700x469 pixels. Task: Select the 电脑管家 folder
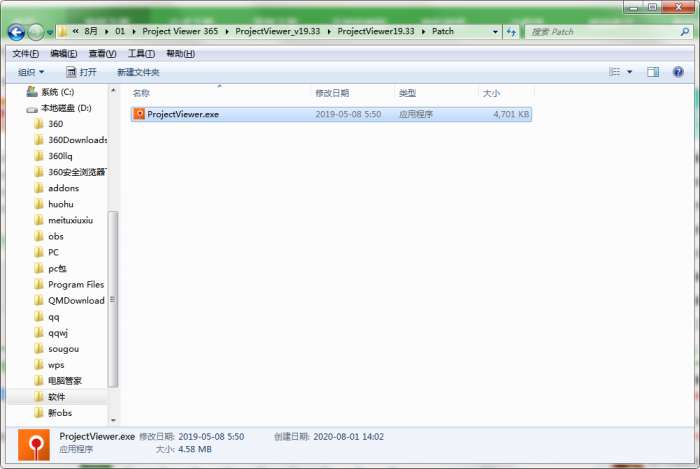(x=58, y=381)
